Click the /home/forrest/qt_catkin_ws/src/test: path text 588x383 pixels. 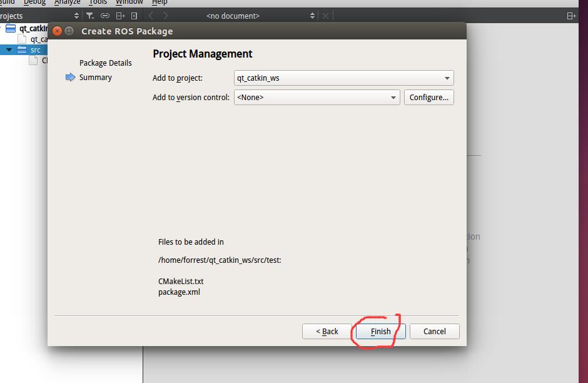click(220, 260)
